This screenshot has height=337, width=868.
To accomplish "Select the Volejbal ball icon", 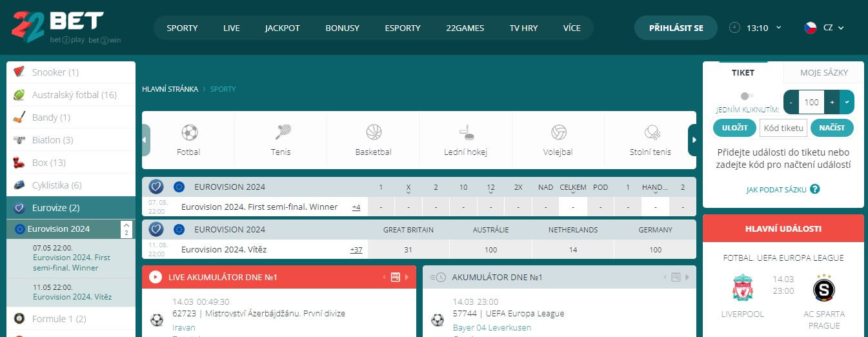I will (x=558, y=132).
